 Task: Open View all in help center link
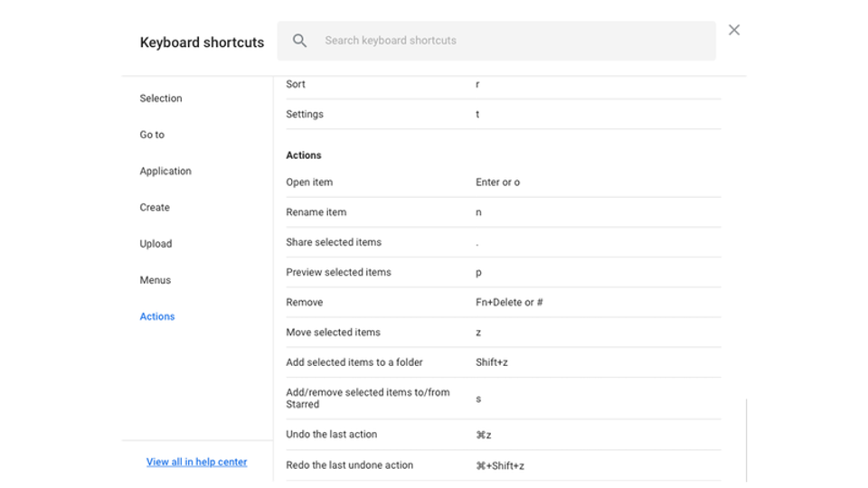[x=196, y=462]
